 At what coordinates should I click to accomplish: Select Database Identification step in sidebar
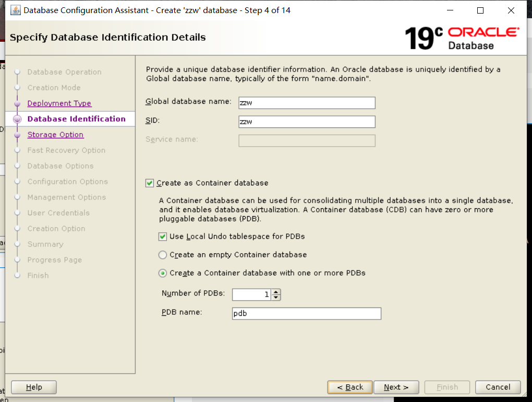point(76,119)
